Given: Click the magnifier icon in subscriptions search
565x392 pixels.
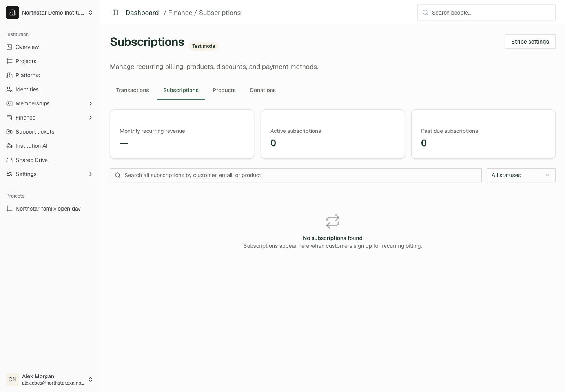Looking at the screenshot, I should coord(118,175).
